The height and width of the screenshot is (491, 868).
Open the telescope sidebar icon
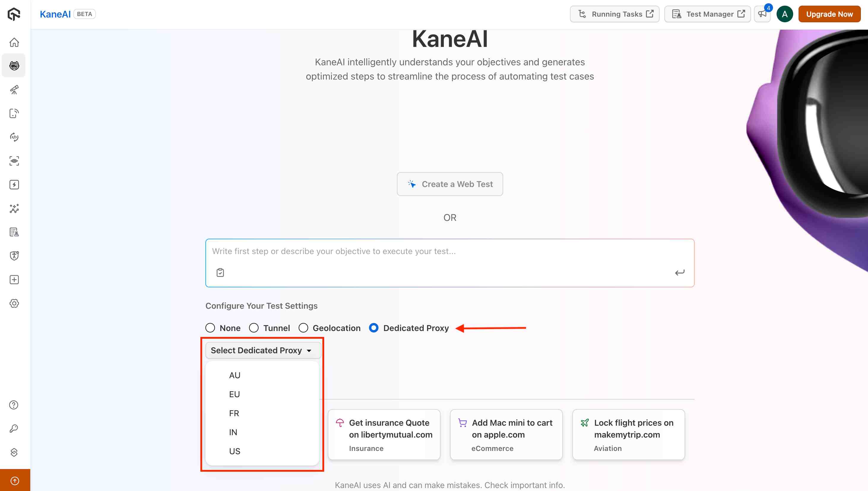[x=14, y=90]
